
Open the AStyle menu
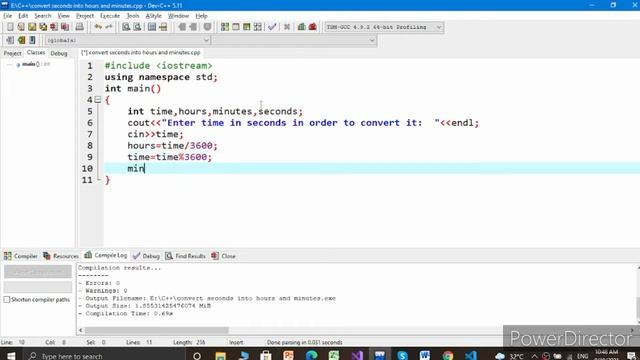point(153,16)
